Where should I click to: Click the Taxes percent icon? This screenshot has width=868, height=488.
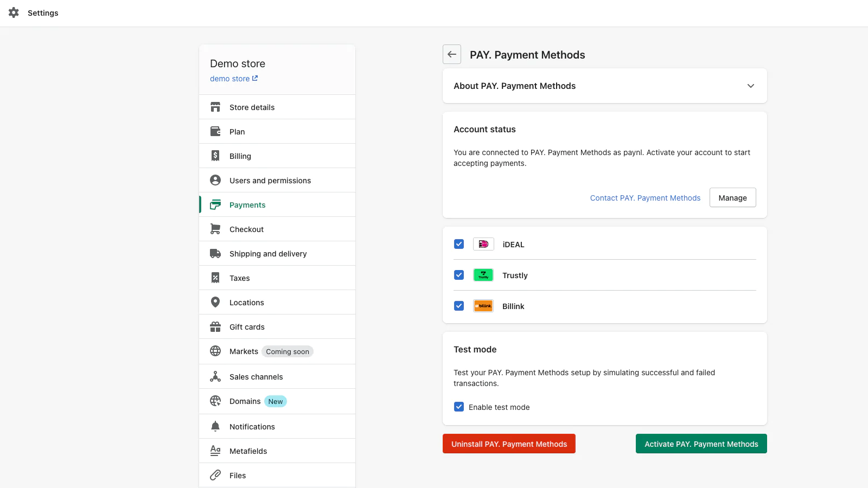[215, 278]
